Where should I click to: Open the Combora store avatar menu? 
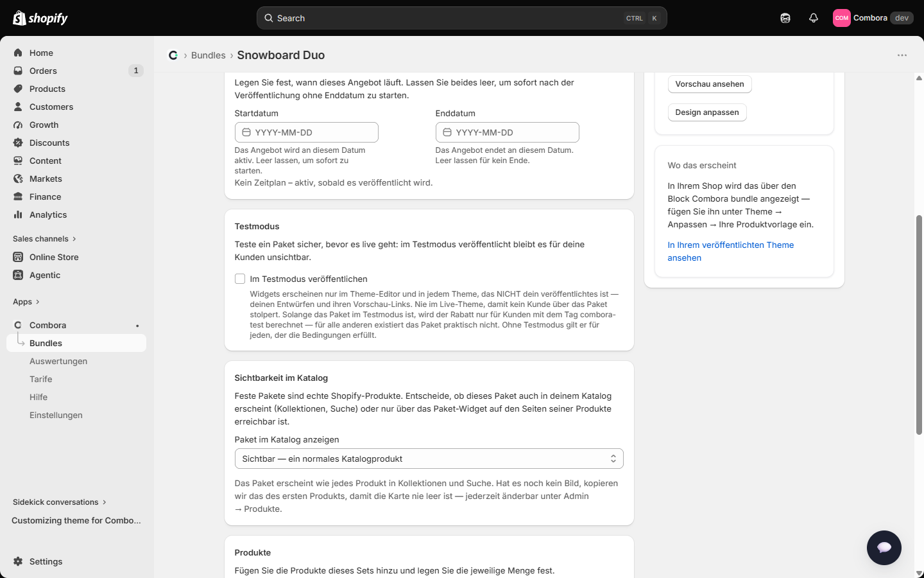click(x=873, y=18)
